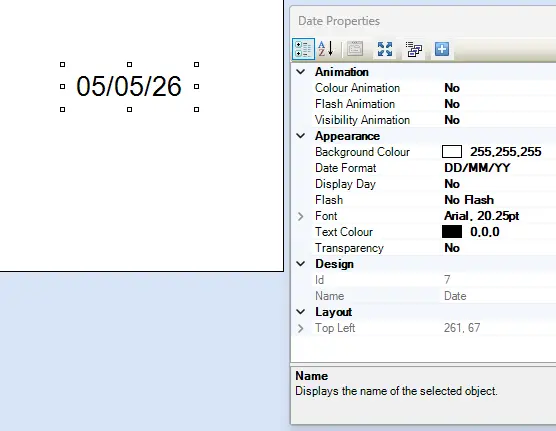Select the Visibility Animation value No
556x431 pixels.
[452, 120]
